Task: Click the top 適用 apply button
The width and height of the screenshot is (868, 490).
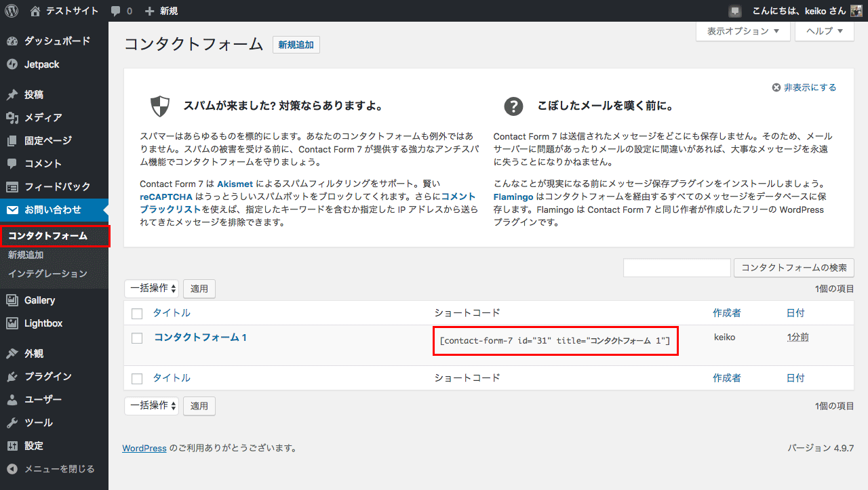Action: [x=199, y=289]
